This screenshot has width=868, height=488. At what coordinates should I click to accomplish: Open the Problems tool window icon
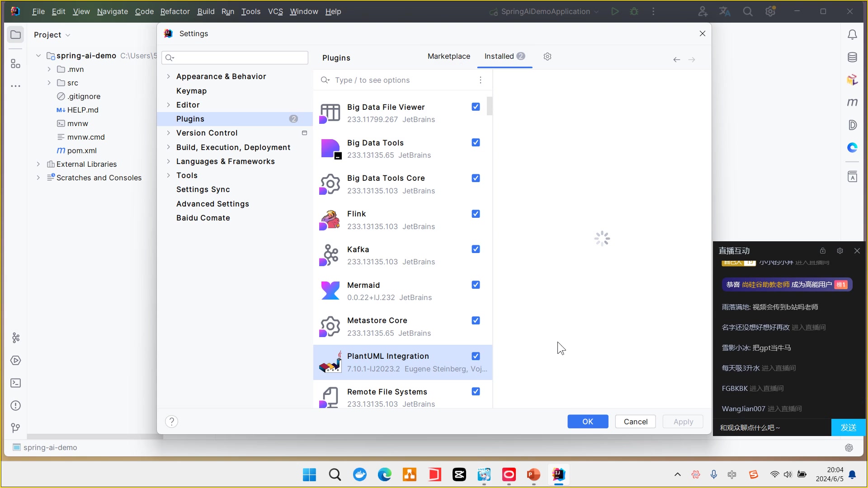pos(15,406)
